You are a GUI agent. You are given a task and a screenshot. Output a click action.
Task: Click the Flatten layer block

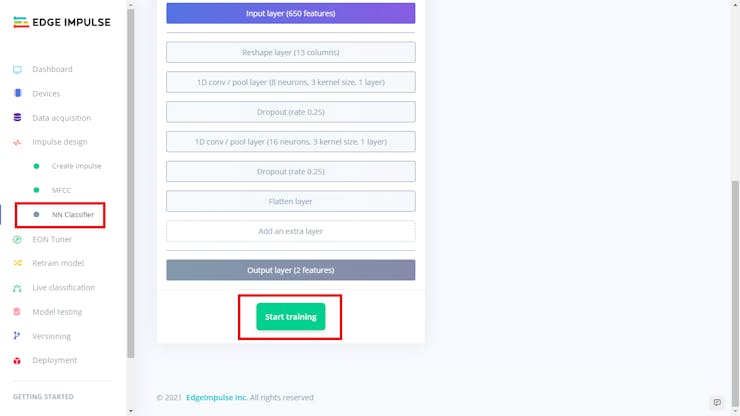290,201
